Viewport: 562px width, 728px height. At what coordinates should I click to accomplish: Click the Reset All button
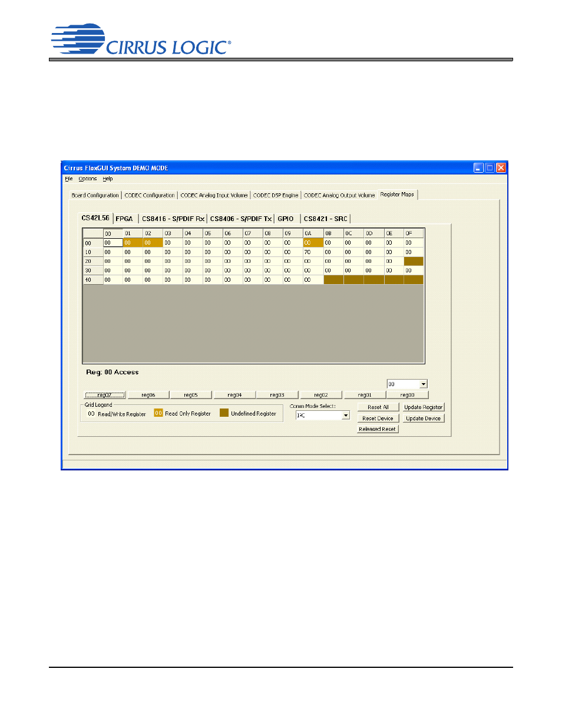pyautogui.click(x=378, y=407)
